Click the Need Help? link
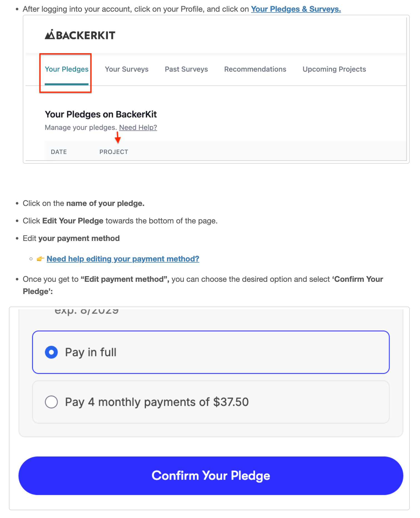 [138, 128]
